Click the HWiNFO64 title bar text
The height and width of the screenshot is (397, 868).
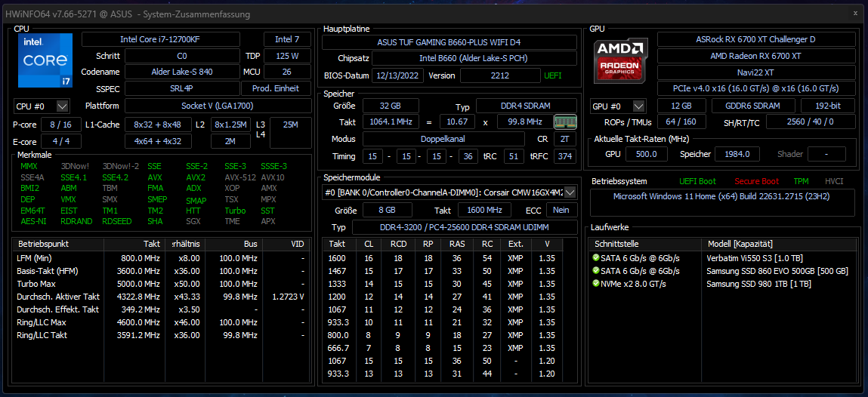click(x=128, y=14)
